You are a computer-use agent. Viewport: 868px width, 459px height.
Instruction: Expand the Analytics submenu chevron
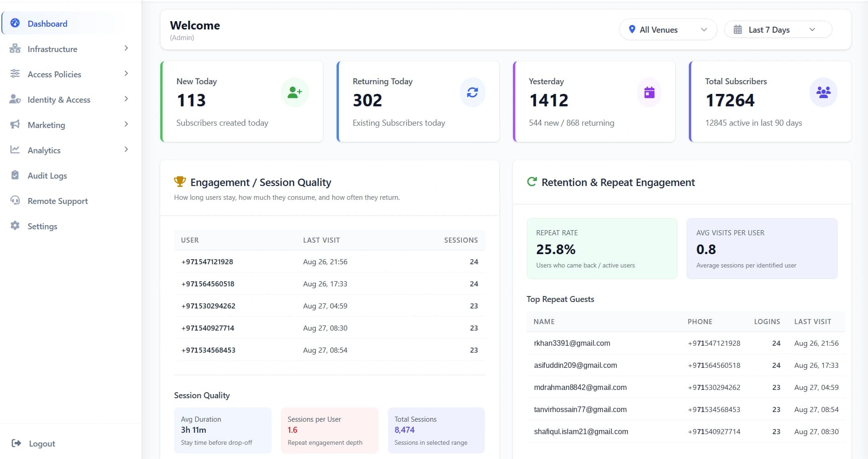click(126, 150)
